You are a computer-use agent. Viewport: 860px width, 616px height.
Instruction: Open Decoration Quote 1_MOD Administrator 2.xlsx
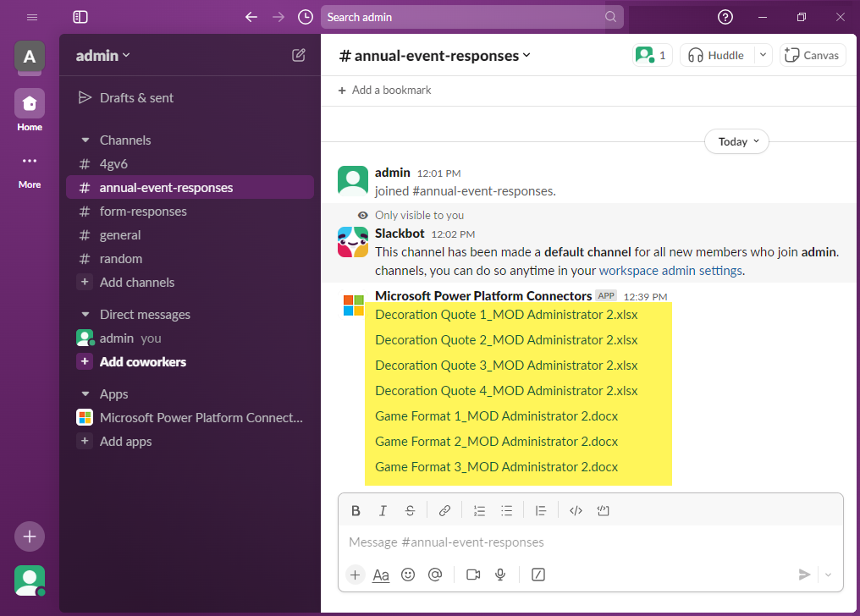click(x=506, y=315)
